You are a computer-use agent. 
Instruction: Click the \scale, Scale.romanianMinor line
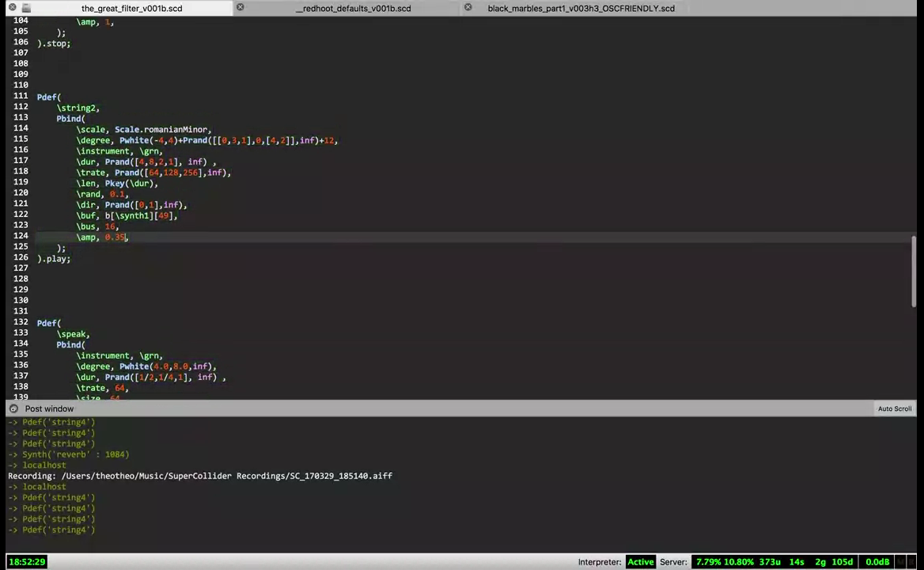point(144,129)
